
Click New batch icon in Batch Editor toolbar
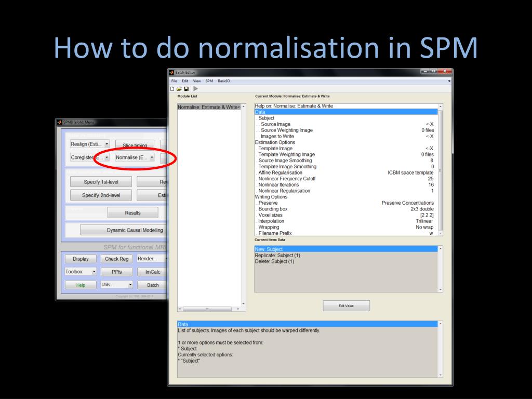point(172,89)
